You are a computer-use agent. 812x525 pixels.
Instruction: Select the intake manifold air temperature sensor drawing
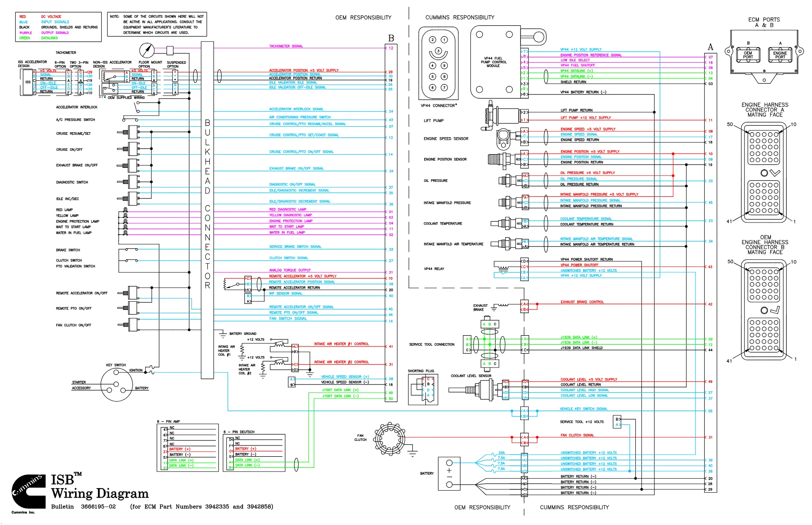pyautogui.click(x=506, y=244)
